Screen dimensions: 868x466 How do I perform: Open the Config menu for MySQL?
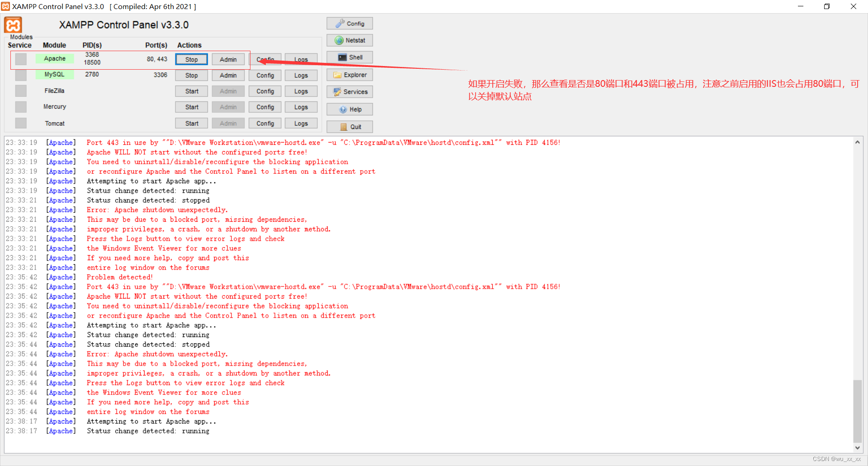(x=264, y=75)
